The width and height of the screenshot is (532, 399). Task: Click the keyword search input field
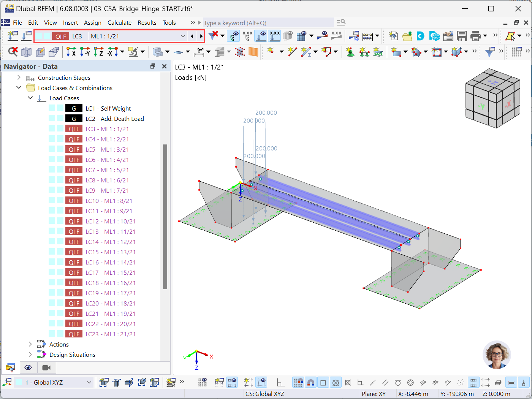click(x=268, y=23)
